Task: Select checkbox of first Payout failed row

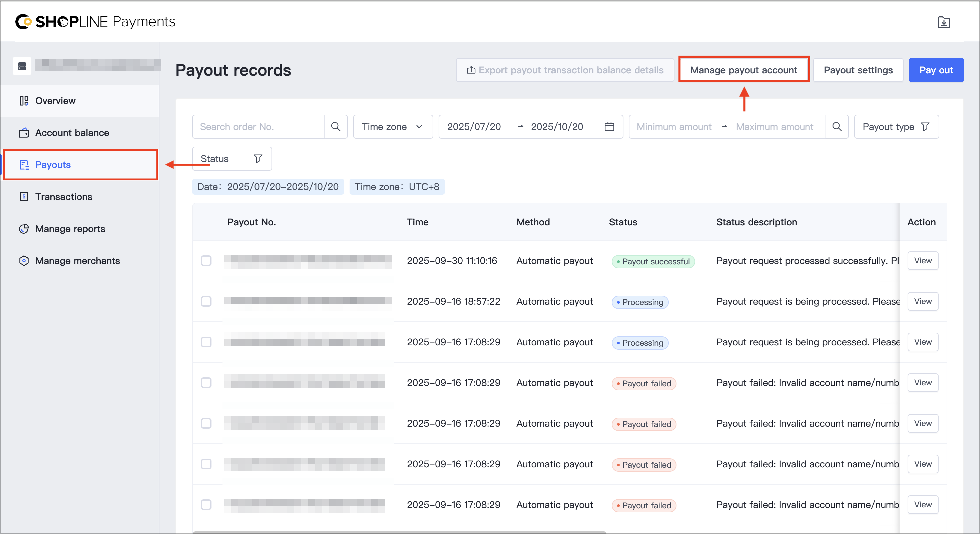Action: click(x=206, y=383)
